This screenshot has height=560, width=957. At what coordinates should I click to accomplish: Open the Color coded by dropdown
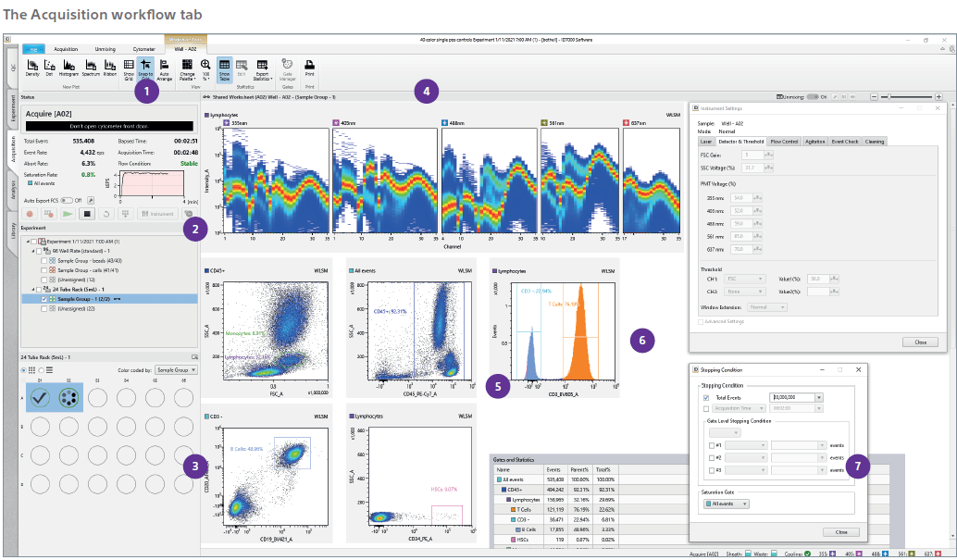coord(175,368)
